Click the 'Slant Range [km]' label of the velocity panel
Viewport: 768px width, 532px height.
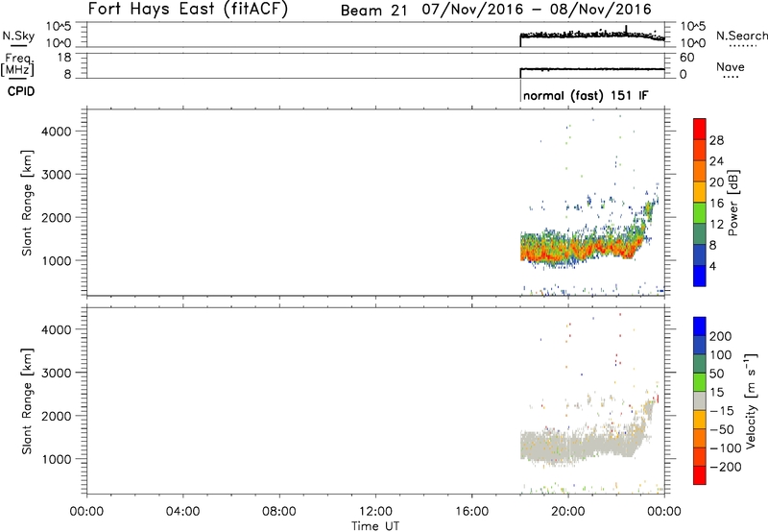click(x=27, y=401)
